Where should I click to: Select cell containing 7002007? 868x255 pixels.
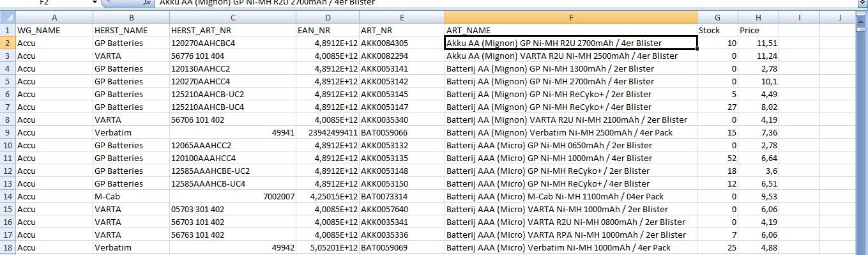point(232,196)
